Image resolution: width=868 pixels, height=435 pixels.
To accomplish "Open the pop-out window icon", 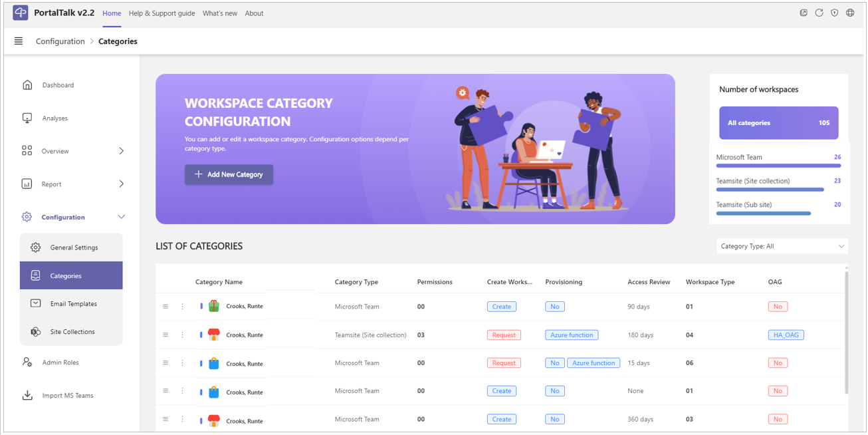I will 804,13.
